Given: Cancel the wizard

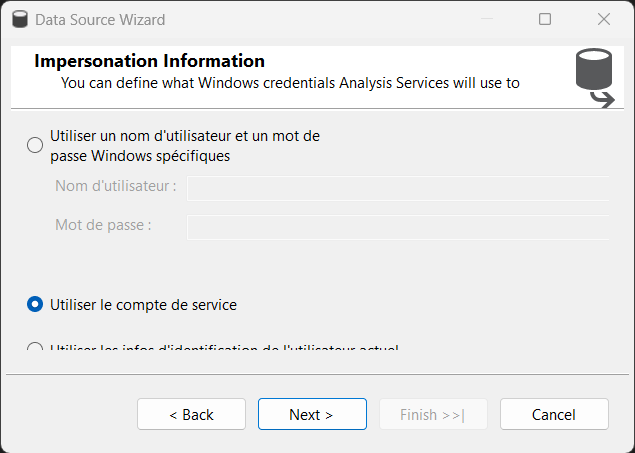Looking at the screenshot, I should coord(554,414).
